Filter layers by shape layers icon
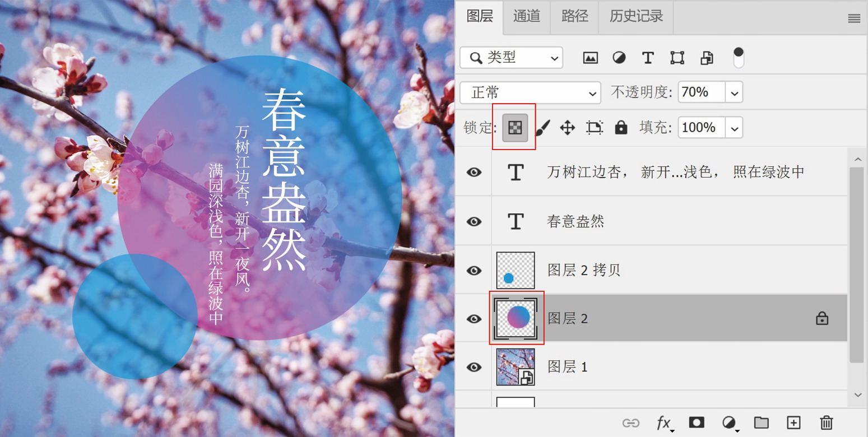Viewport: 868px width, 437px height. point(677,58)
